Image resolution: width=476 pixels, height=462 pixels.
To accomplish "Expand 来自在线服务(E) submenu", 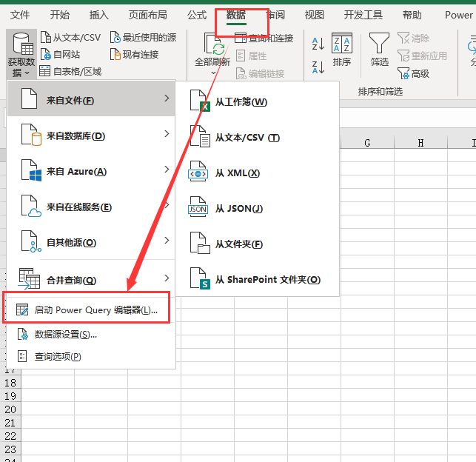I will 91,205.
